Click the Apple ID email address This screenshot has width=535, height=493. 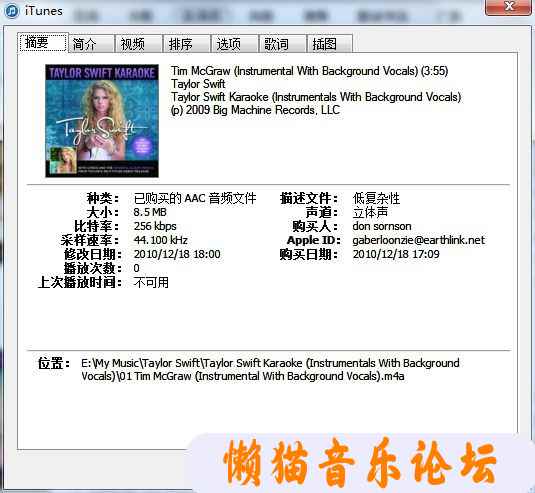419,240
